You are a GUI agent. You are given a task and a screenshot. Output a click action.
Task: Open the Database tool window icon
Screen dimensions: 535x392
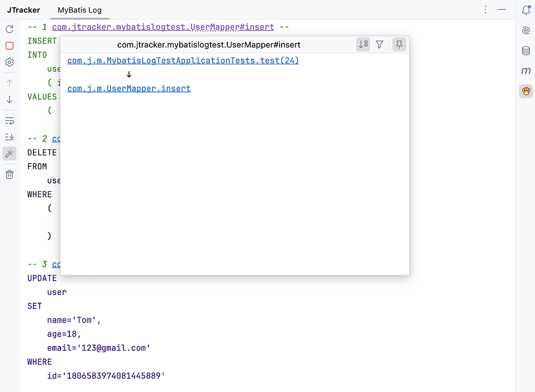point(526,51)
